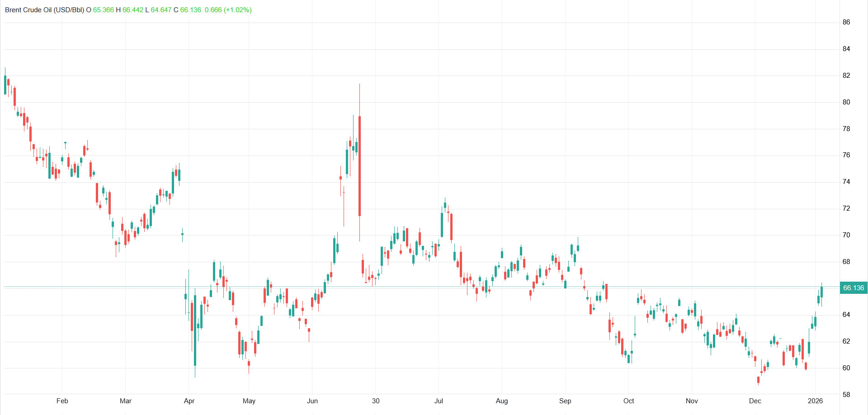Click the open value 65.366 in header
868x415 pixels.
pos(104,10)
